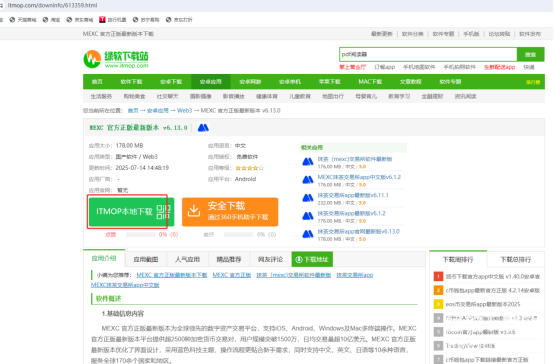Click 排行榜 at the nav bar's right end
The width and height of the screenshot is (554, 364).
(533, 82)
